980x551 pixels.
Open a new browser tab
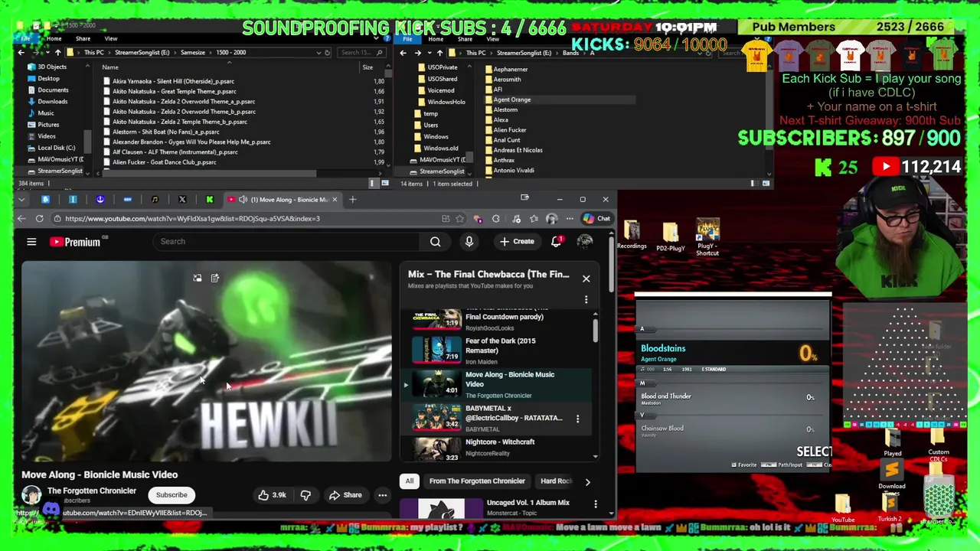point(353,200)
